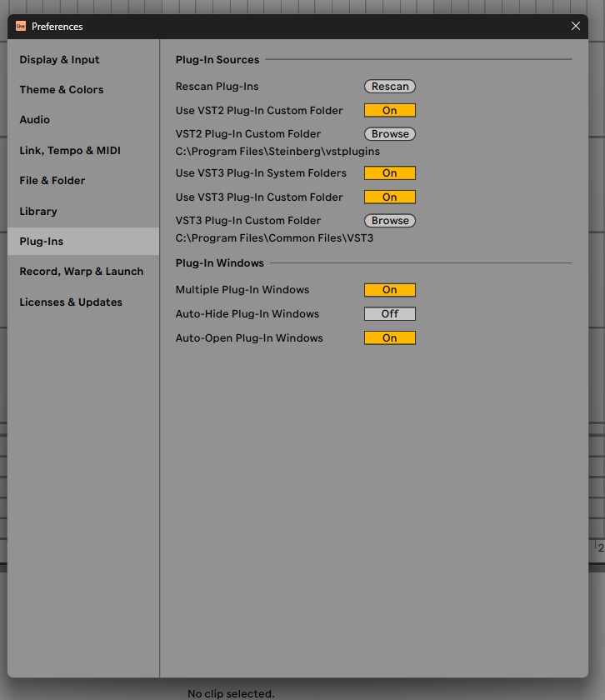This screenshot has width=605, height=700.
Task: Select the Plug-Ins tab in the sidebar
Action: [83, 241]
